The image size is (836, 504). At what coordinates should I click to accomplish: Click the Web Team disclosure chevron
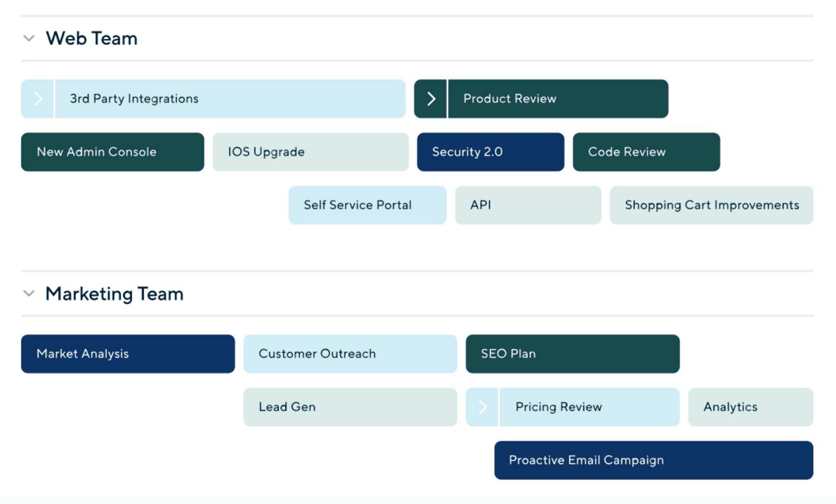[29, 38]
